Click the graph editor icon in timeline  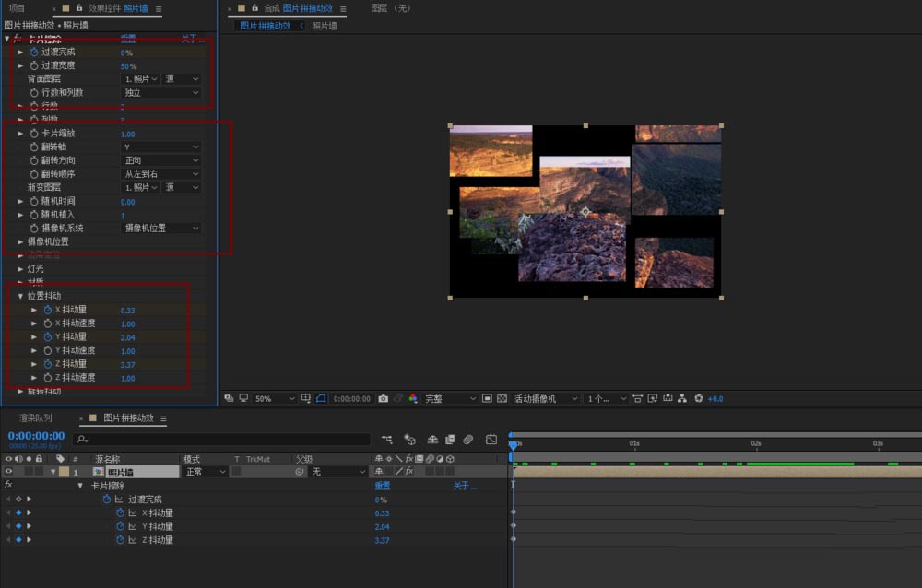coord(491,440)
